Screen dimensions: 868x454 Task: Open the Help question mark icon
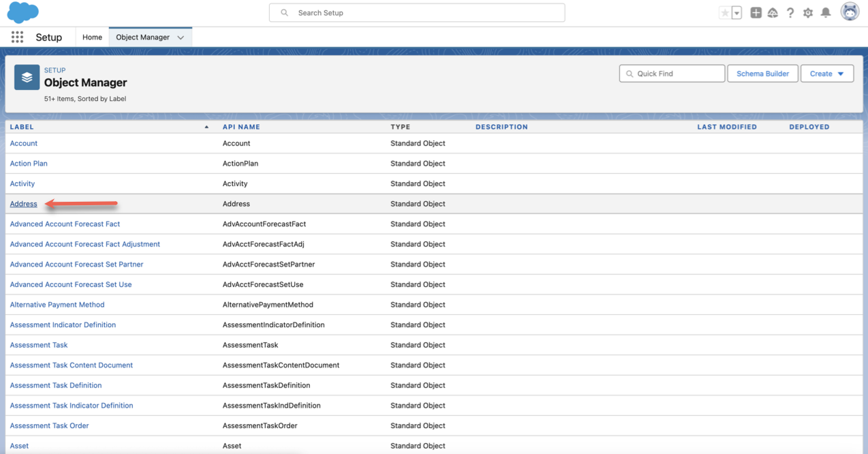click(790, 13)
